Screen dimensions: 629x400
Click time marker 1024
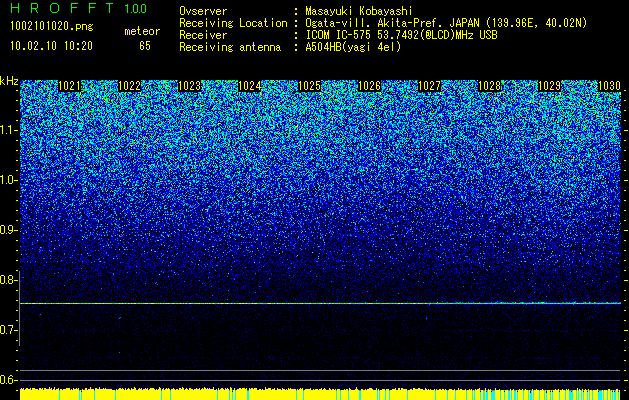[x=250, y=86]
